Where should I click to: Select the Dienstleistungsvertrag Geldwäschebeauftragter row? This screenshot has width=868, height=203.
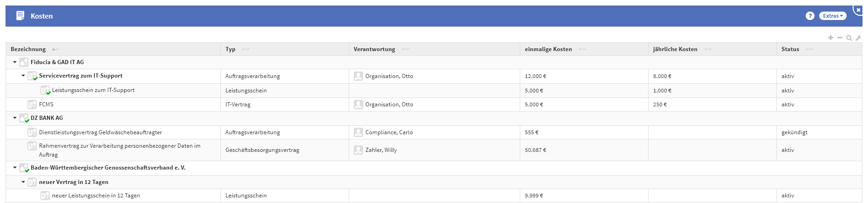coord(100,132)
